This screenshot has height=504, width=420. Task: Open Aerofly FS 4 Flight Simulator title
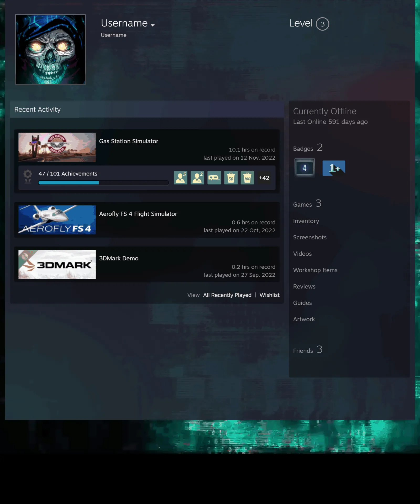138,214
